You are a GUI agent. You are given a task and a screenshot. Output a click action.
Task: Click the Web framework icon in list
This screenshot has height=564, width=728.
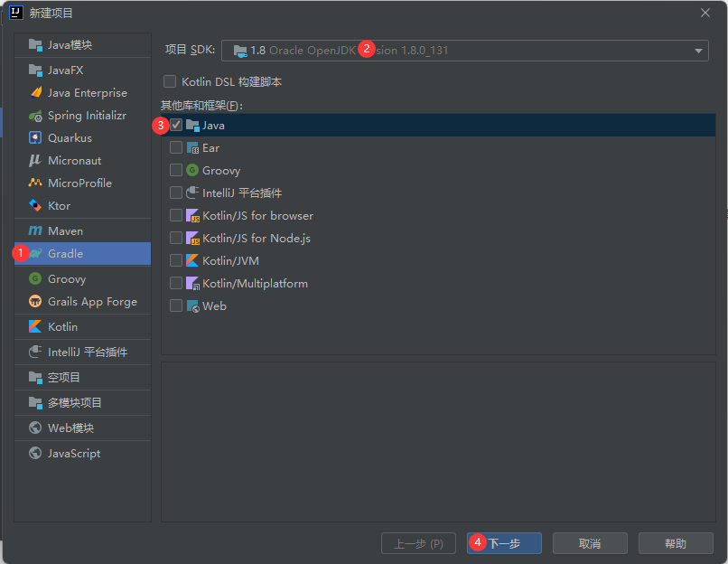point(192,306)
